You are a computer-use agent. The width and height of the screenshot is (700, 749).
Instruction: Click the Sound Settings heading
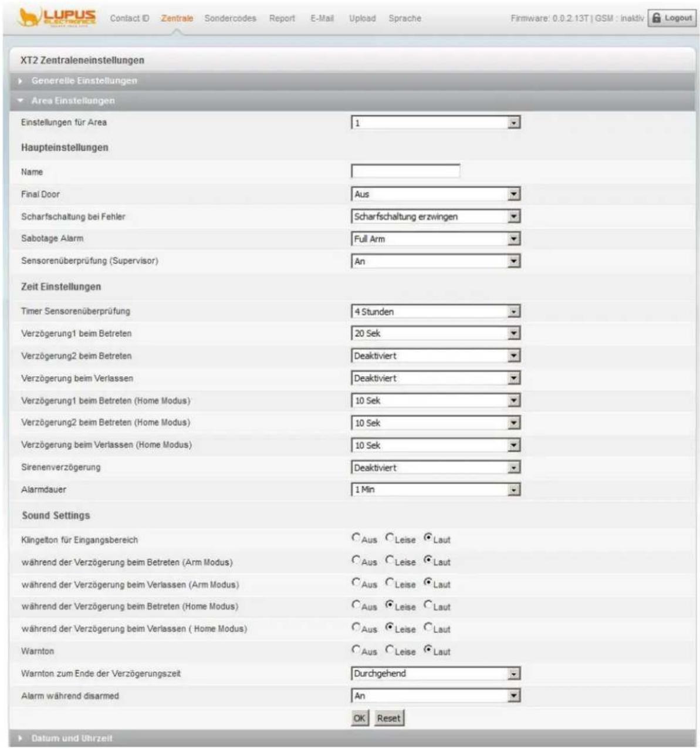click(56, 515)
